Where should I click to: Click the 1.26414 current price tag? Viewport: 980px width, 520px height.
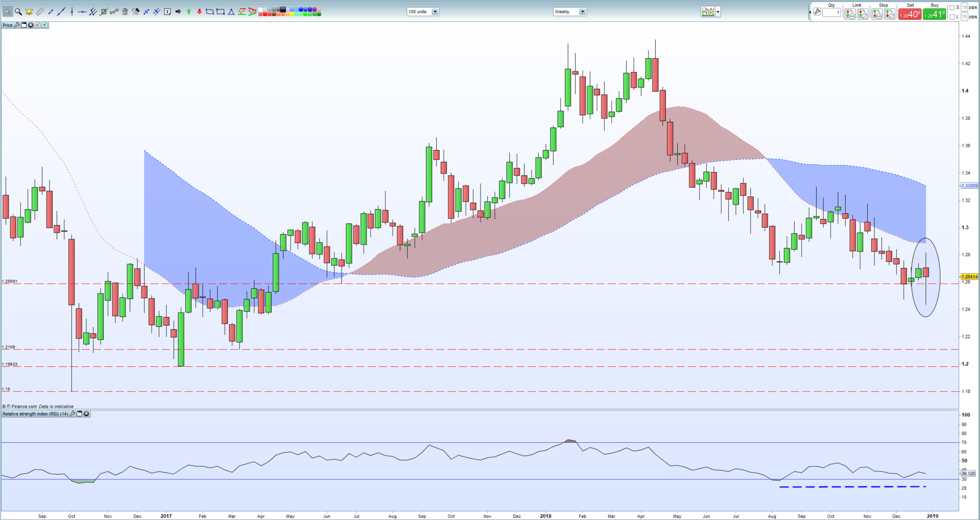tap(969, 277)
